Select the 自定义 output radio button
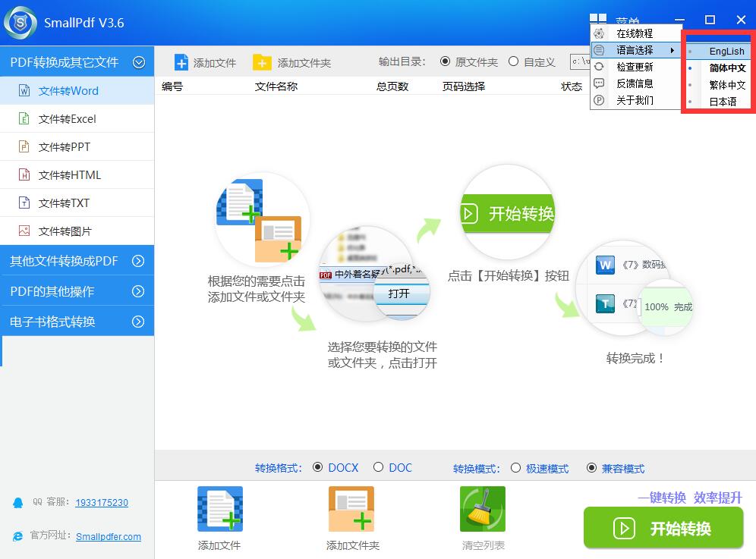Screen dimensions: 756x559 point(513,61)
